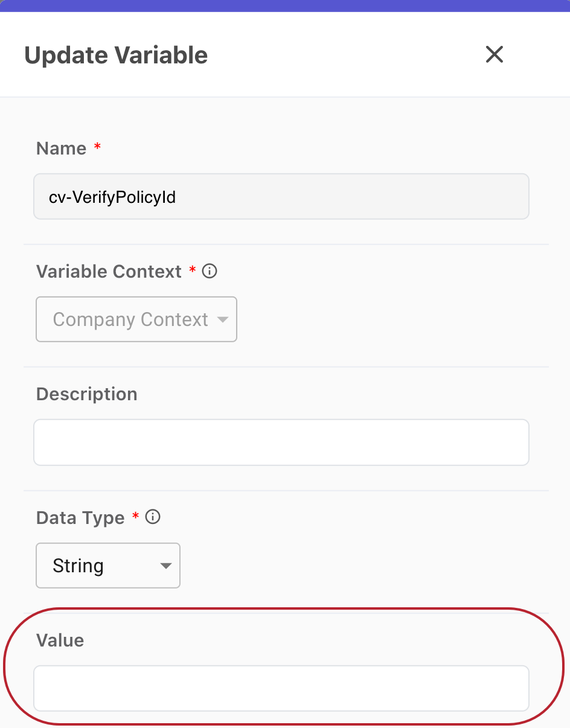Open the Data Type dropdown showing String

click(x=107, y=566)
